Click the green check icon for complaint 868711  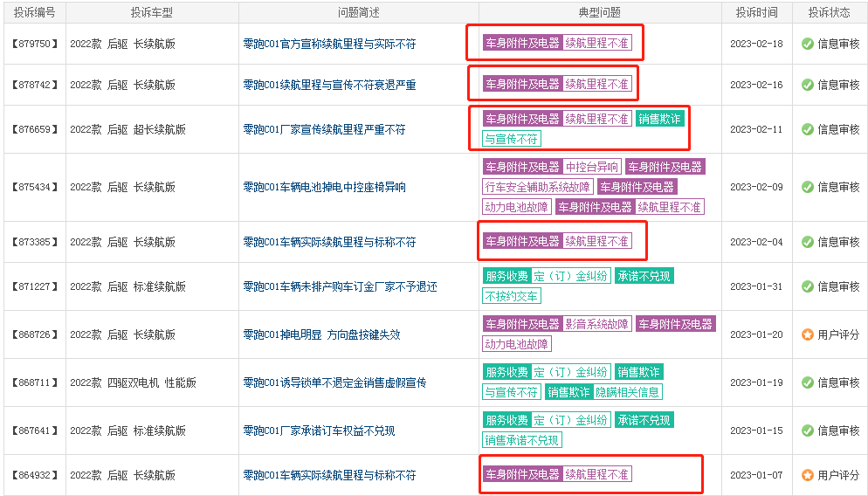tap(808, 382)
